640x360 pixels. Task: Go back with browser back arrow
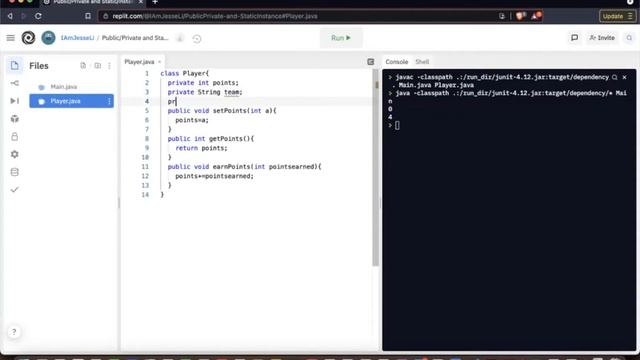click(10, 16)
